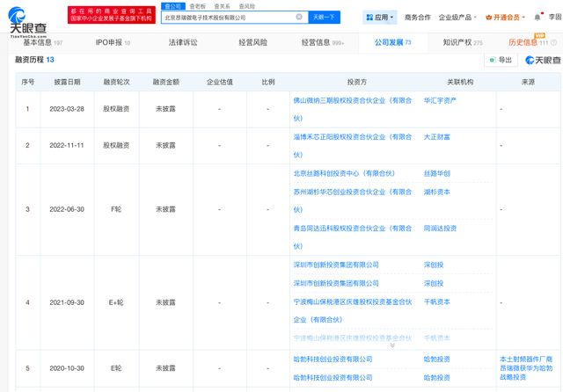This screenshot has width=563, height=392.
Task: Select the 经营风险 tab
Action: (250, 41)
